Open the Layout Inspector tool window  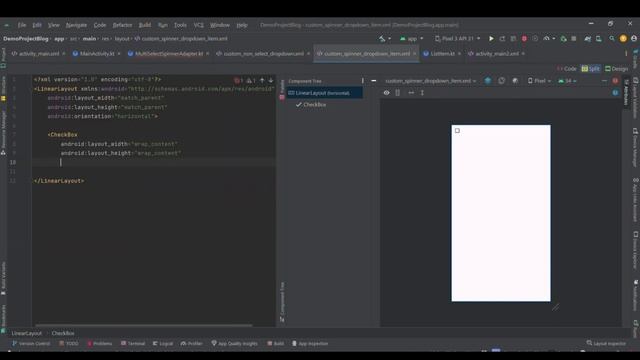[606, 344]
